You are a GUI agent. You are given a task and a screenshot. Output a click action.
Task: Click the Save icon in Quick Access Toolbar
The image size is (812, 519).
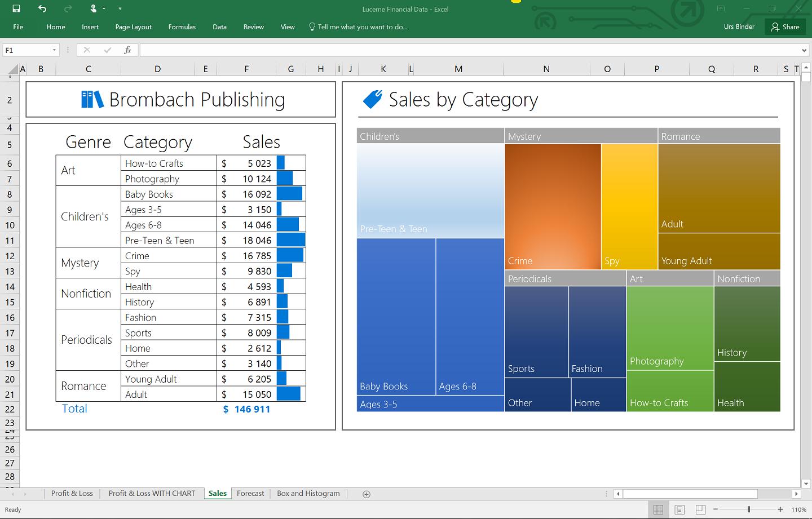[16, 8]
